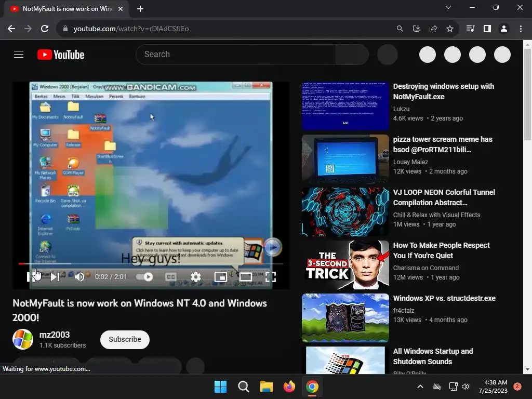The image size is (532, 399).
Task: Show hidden system tray icons chevron
Action: pos(420,387)
